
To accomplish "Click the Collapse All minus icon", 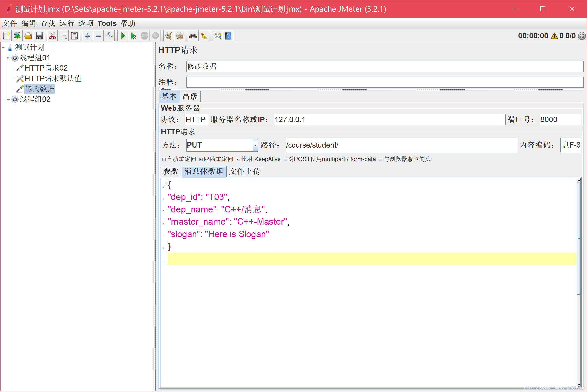I will (99, 36).
